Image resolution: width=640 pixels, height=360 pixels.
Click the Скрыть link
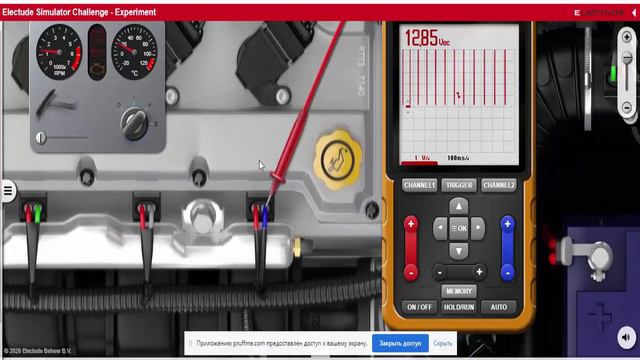point(442,344)
